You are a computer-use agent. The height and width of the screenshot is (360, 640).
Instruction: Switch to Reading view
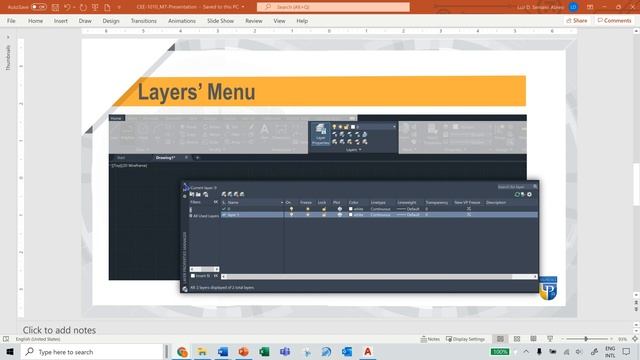pyautogui.click(x=533, y=339)
